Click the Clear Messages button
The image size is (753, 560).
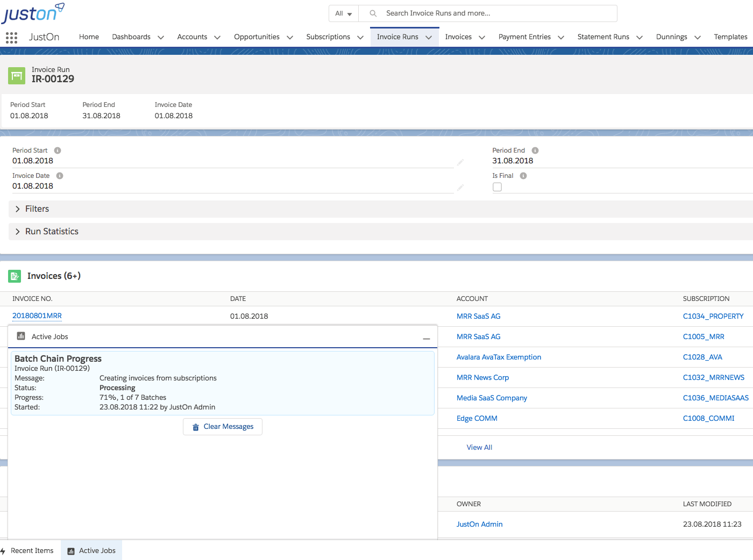(x=223, y=427)
